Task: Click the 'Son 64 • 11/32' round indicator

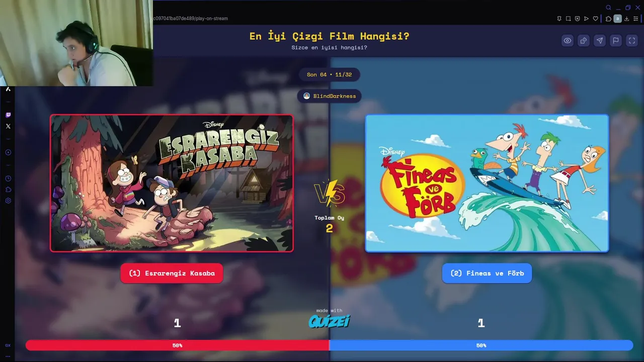Action: pyautogui.click(x=330, y=74)
